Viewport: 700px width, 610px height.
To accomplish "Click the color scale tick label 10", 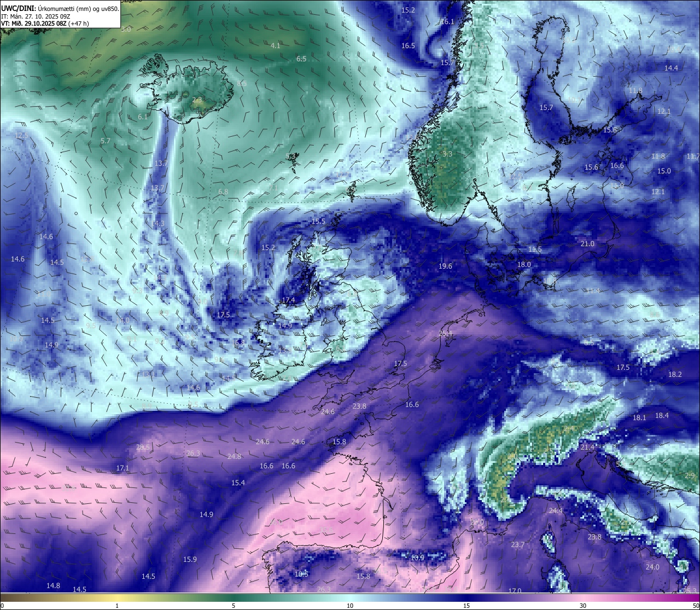I will tap(350, 606).
